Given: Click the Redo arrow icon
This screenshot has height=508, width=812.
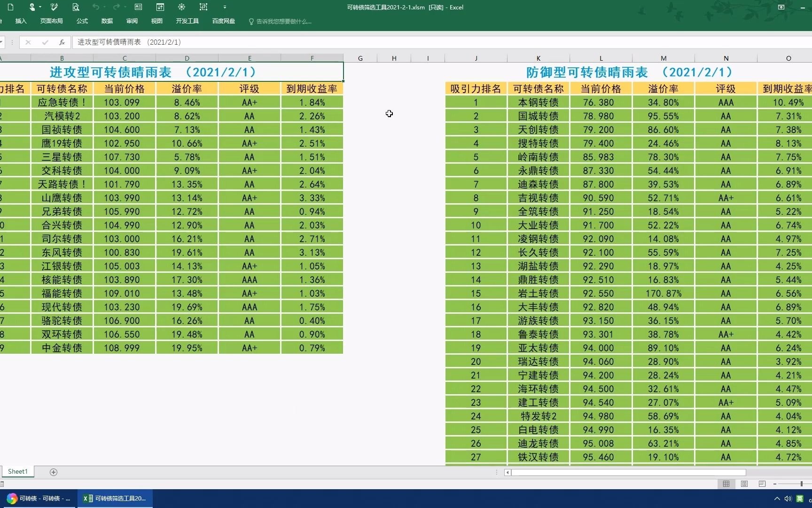Looking at the screenshot, I should [117, 7].
